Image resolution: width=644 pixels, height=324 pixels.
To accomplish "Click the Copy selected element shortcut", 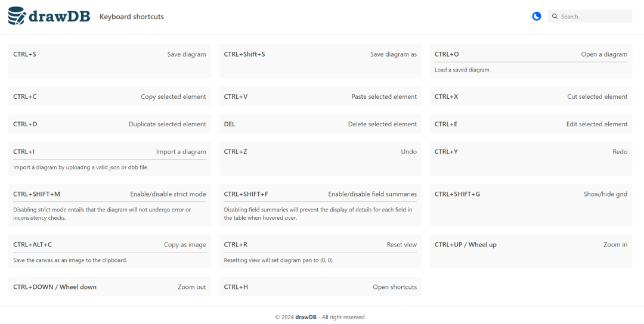I will 110,96.
